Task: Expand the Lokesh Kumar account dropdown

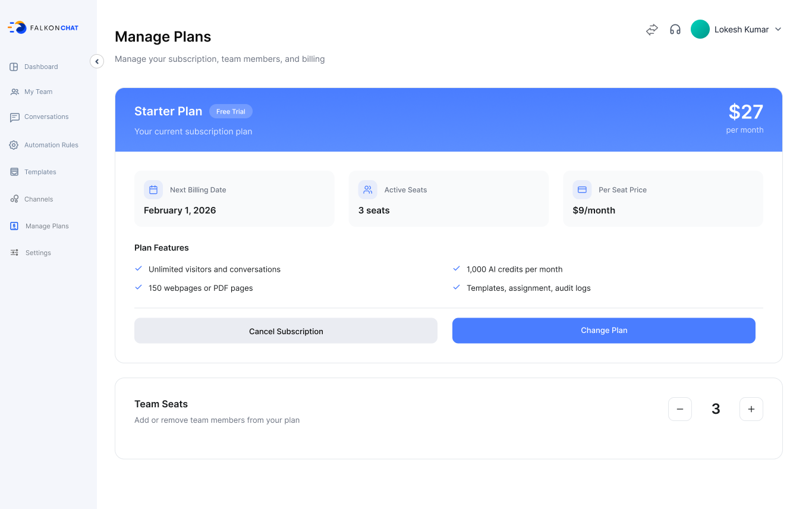Action: tap(778, 30)
